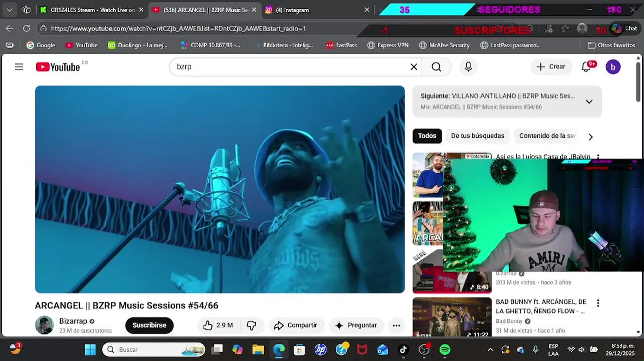Open the Preguntar AI assistant

pos(356,325)
